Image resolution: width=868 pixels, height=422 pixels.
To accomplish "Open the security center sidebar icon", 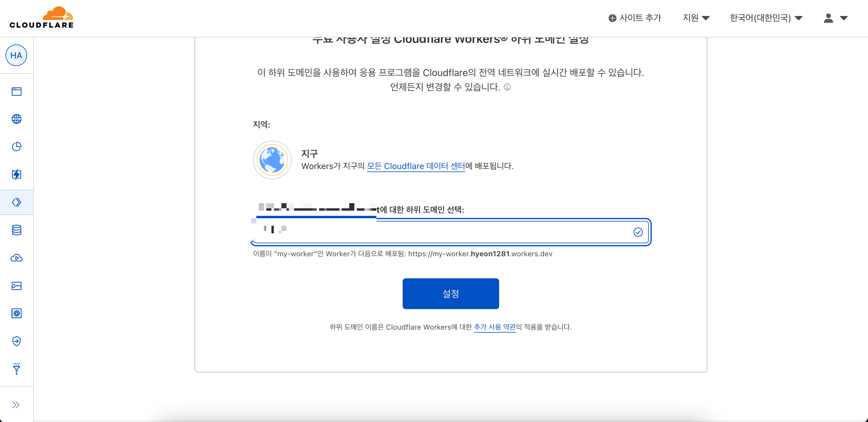I will point(17,313).
